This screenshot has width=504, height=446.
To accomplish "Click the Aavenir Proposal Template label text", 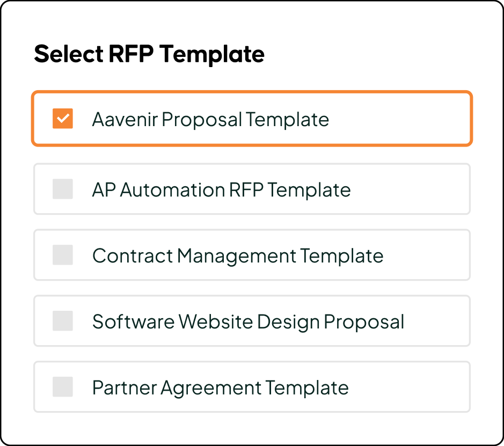I will point(211,119).
